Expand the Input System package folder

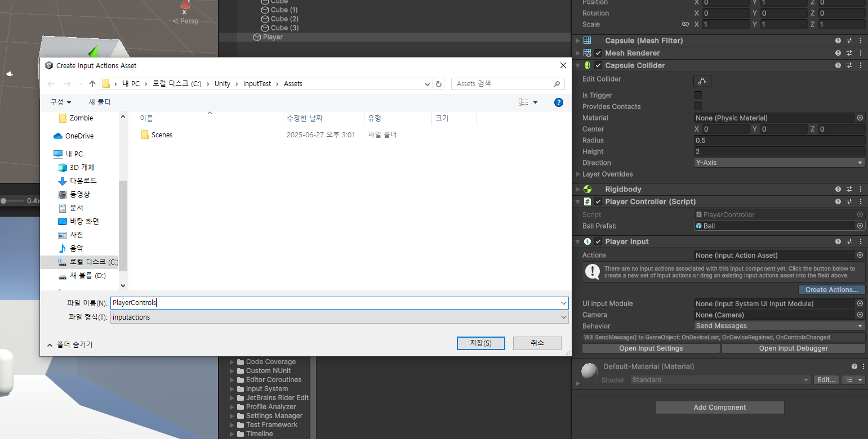[232, 389]
